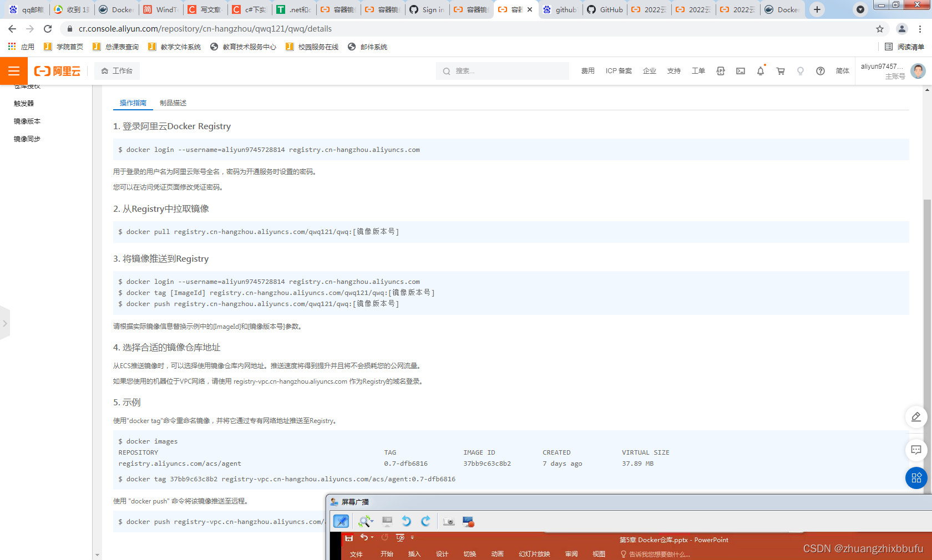Reload the browser page
This screenshot has width=932, height=560.
tap(48, 29)
